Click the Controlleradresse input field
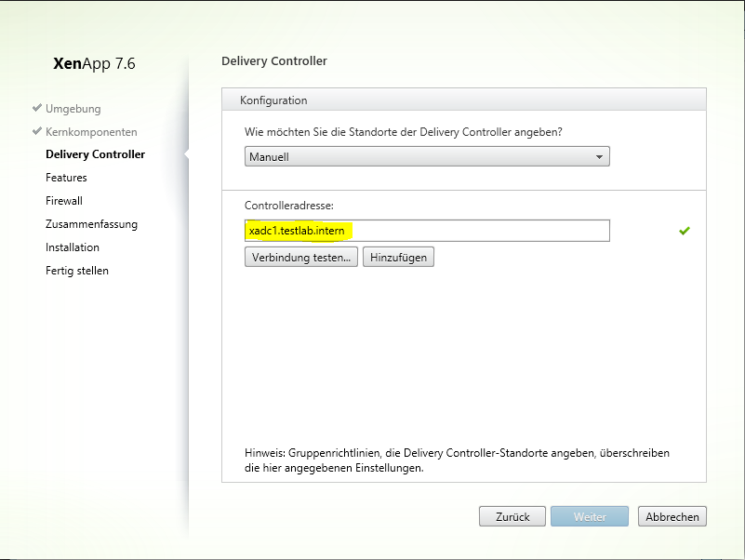 (427, 231)
